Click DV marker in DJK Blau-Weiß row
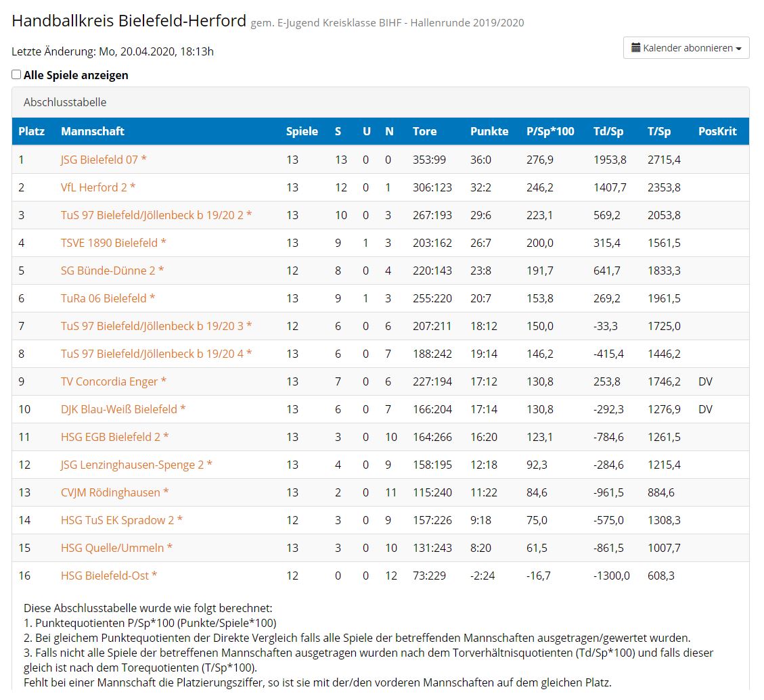The width and height of the screenshot is (764, 700). point(705,410)
